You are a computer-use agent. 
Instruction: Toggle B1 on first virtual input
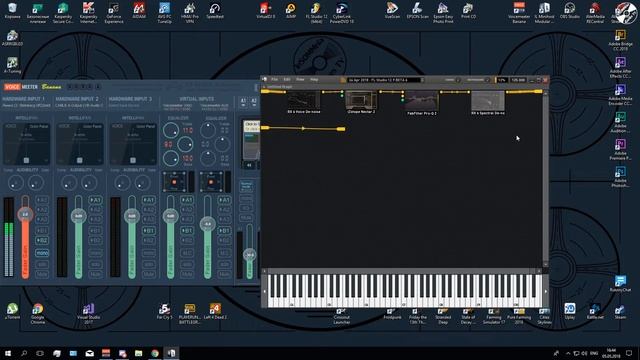[x=187, y=231]
